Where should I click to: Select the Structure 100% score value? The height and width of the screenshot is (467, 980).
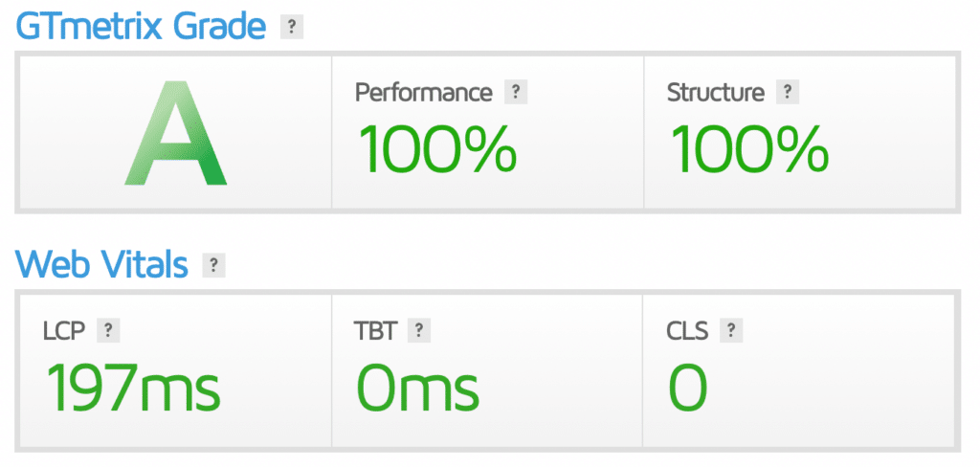(749, 149)
